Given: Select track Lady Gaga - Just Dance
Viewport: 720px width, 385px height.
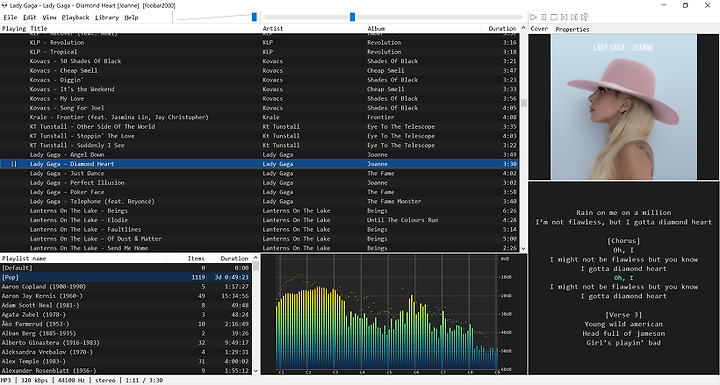Looking at the screenshot, I should click(x=259, y=173).
